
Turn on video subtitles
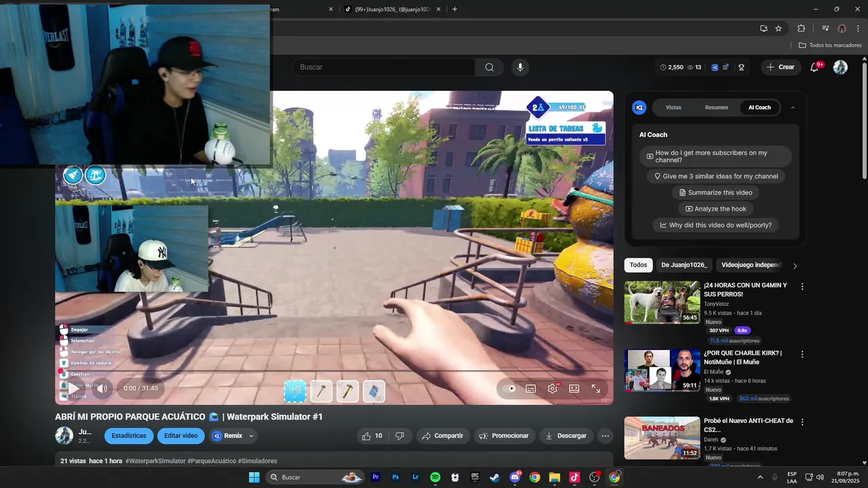click(x=531, y=388)
